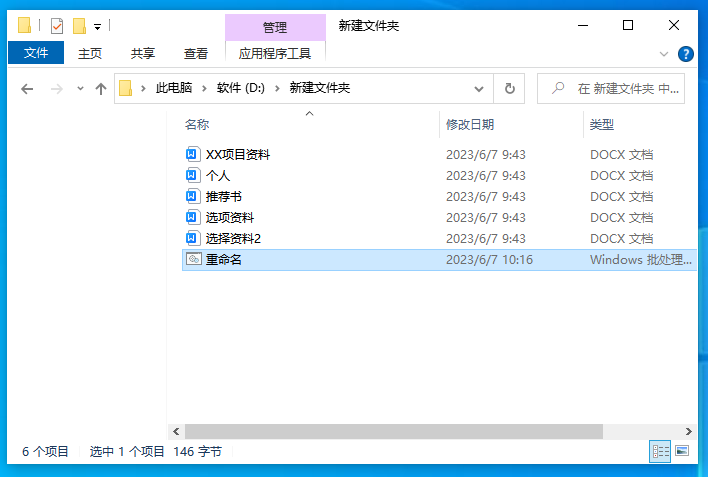Viewport: 708px width, 477px height.
Task: Switch to the 共享 ribbon tab
Action: tap(143, 53)
